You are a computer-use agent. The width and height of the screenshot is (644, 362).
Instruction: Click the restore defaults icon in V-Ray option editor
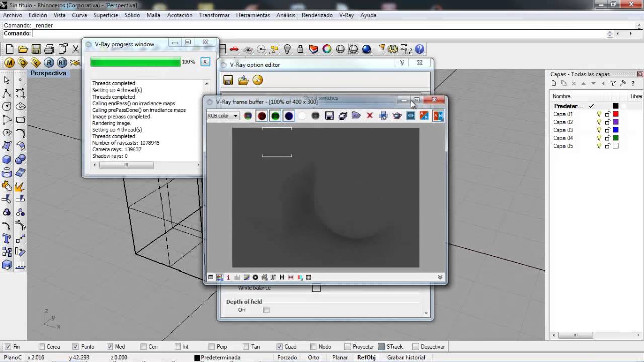click(258, 80)
